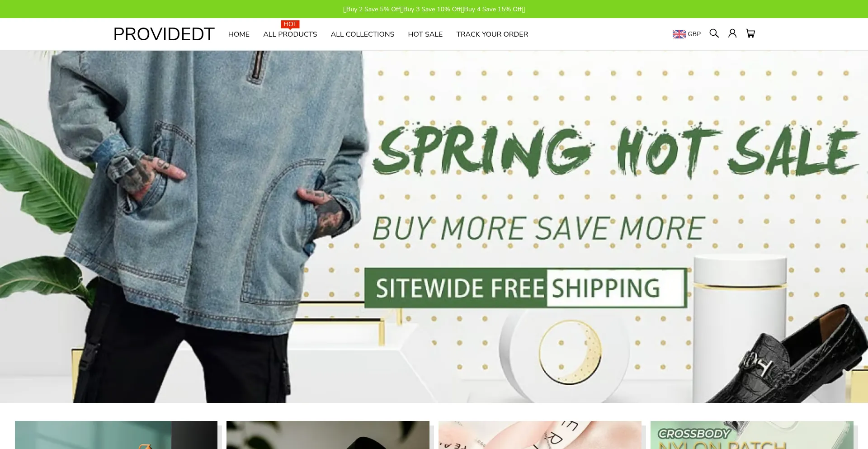Screen dimensions: 868x449
Task: Open the shopping cart icon
Action: 750,33
